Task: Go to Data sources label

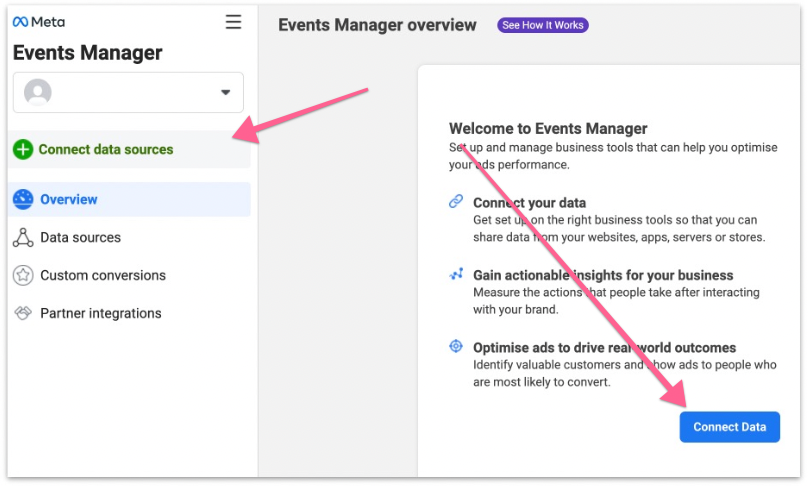Action: 80,237
